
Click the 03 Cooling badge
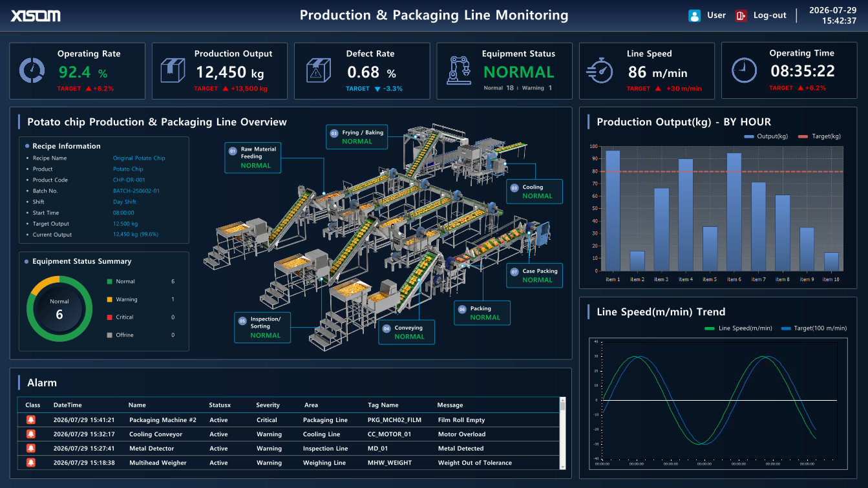tap(514, 187)
